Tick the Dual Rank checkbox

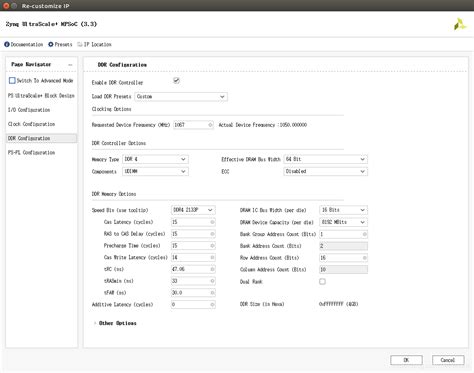322,282
